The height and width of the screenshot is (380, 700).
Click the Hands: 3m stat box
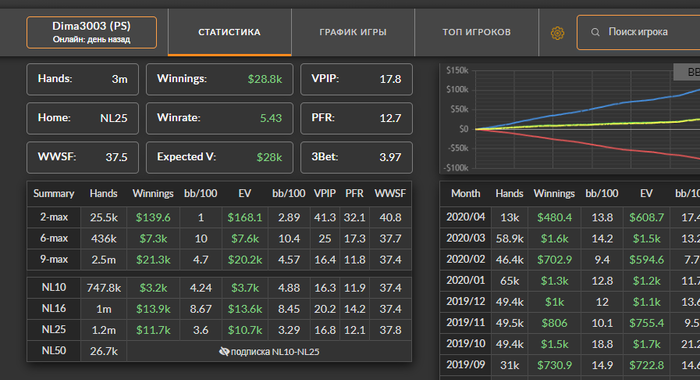(83, 79)
